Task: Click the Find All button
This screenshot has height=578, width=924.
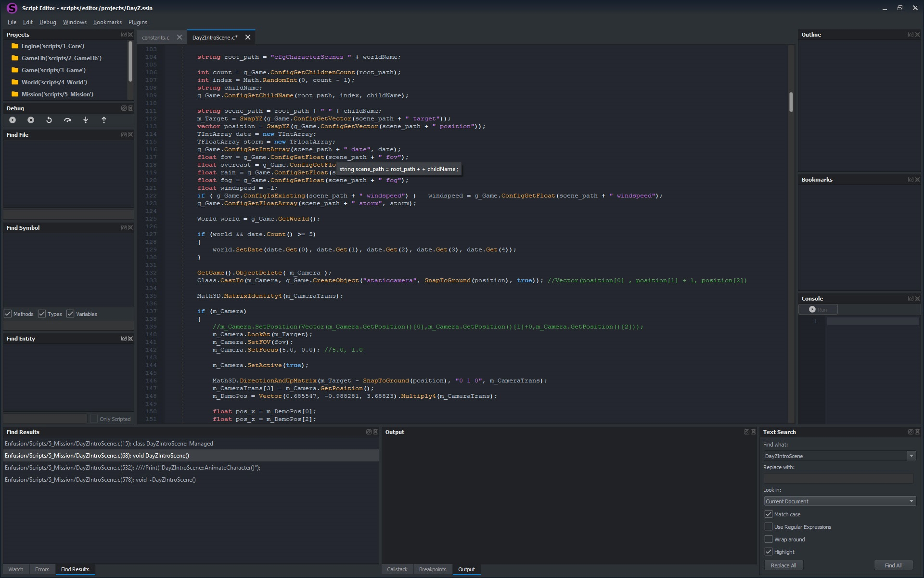Action: [893, 565]
